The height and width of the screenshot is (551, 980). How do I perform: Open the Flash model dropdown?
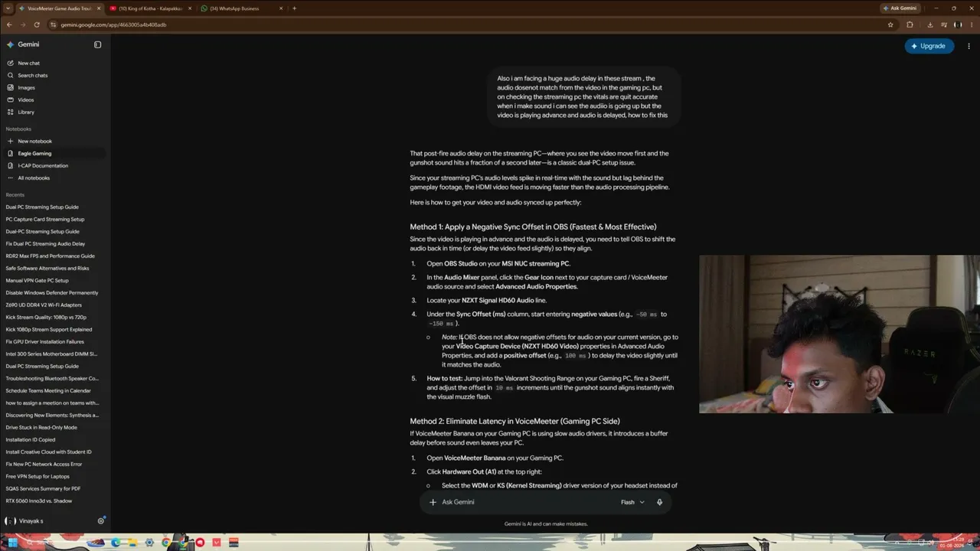click(632, 502)
